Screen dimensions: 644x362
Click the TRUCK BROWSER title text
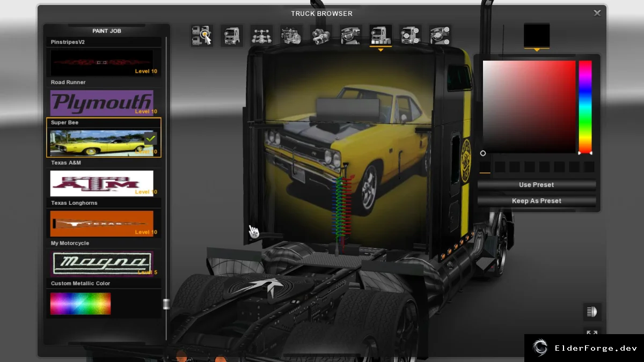click(x=322, y=13)
